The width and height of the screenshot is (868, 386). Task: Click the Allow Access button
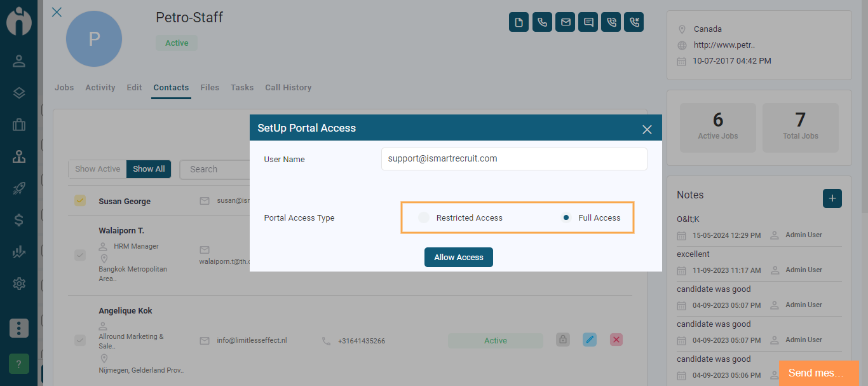pyautogui.click(x=459, y=257)
